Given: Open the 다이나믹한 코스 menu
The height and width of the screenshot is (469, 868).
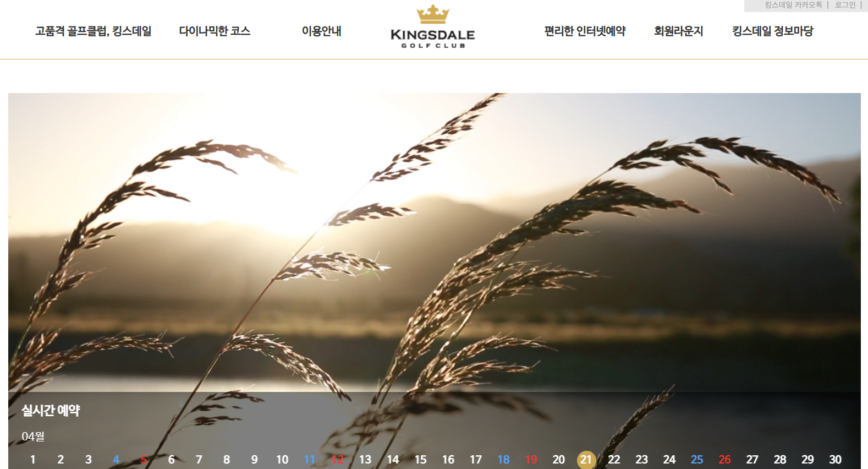Looking at the screenshot, I should pyautogui.click(x=215, y=31).
